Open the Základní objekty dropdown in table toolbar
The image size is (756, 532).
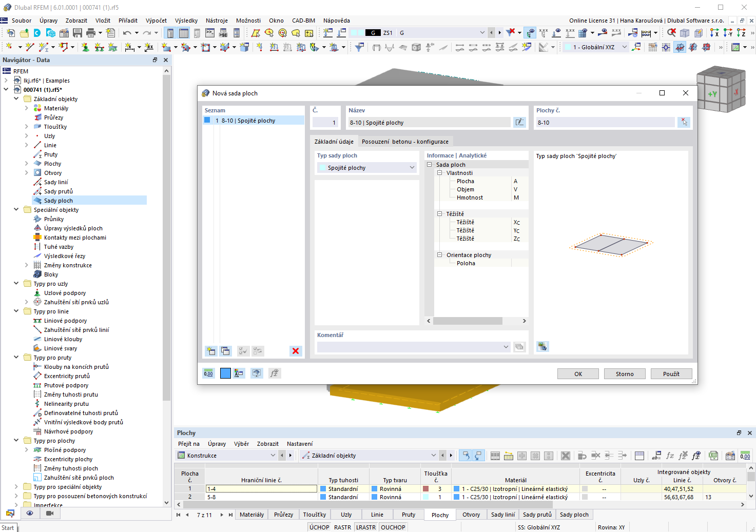[x=370, y=456]
